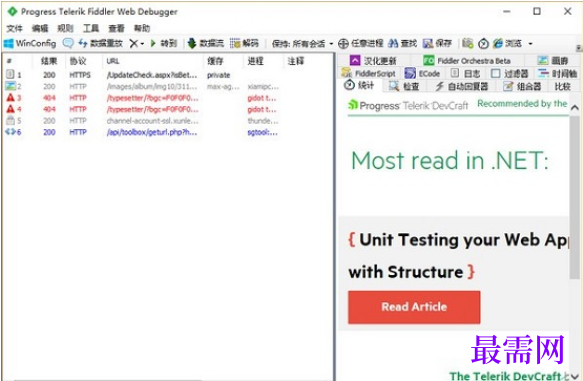Click the 保存 save icon
Image resolution: width=583 pixels, height=381 pixels.
point(428,43)
